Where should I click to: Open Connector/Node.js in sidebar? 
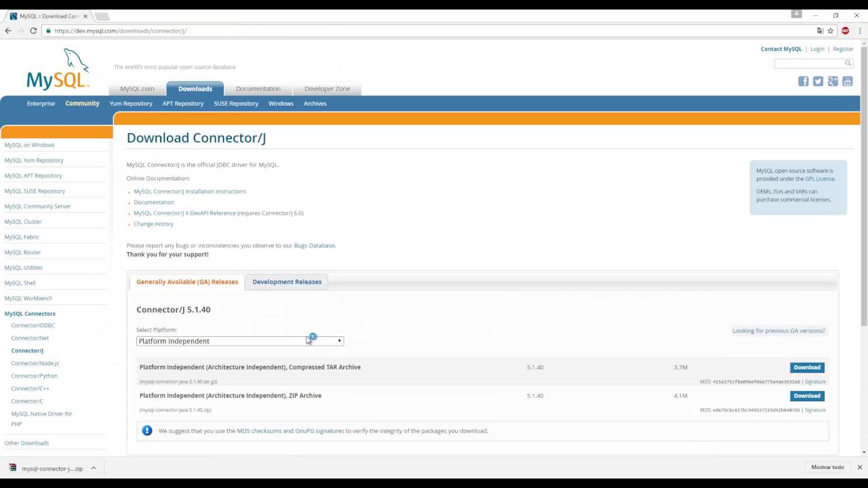click(35, 363)
